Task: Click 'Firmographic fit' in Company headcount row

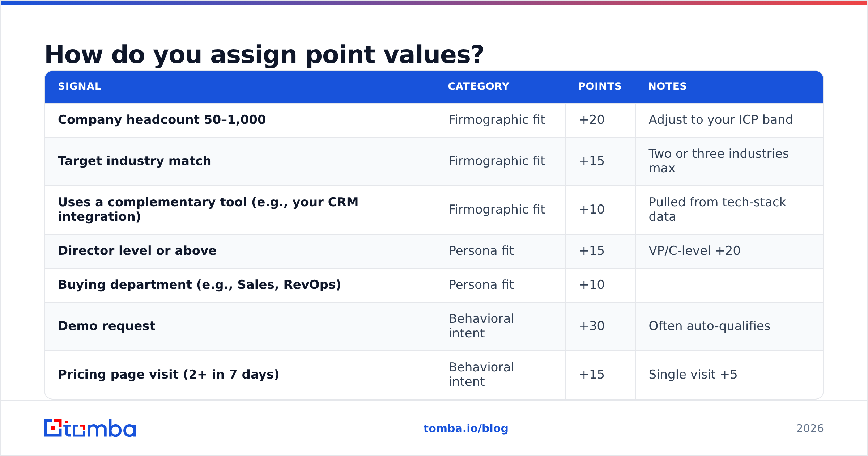Action: pos(497,120)
